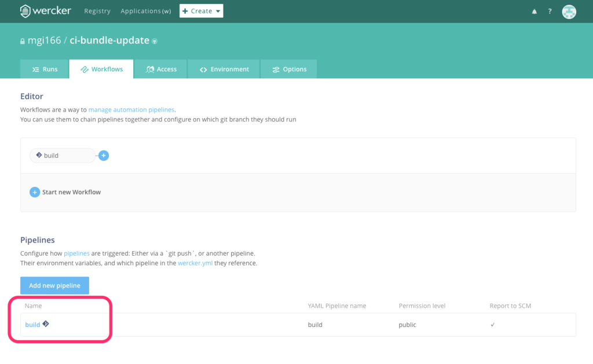Click Start new Workflow text
593x364 pixels.
(71, 192)
